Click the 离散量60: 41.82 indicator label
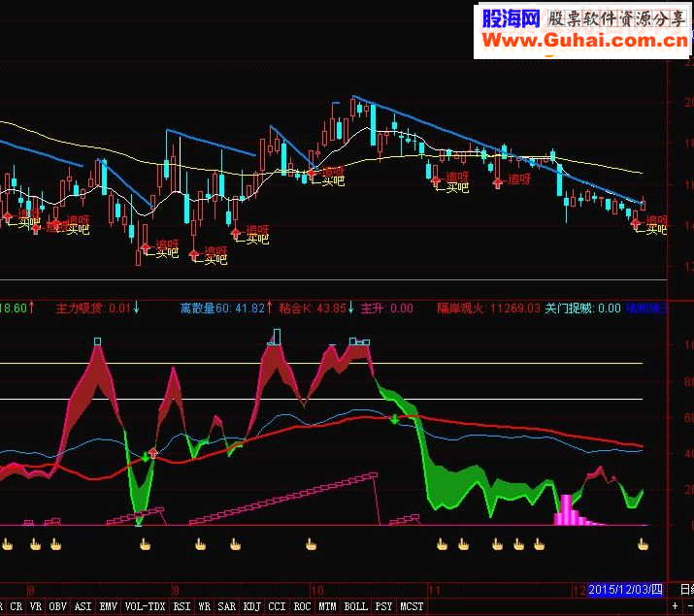The image size is (694, 616). pyautogui.click(x=226, y=308)
